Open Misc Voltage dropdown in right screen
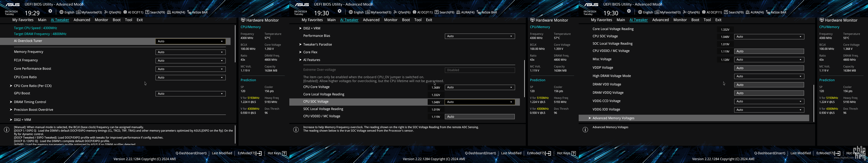This screenshot has width=868, height=163. point(769,59)
